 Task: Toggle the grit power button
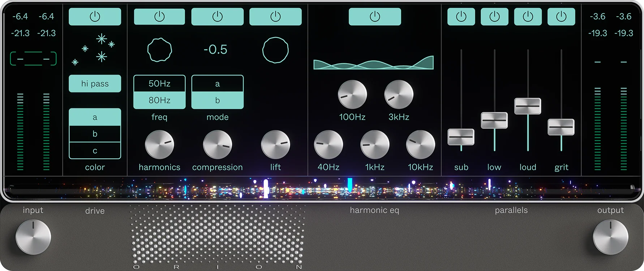[x=561, y=17]
